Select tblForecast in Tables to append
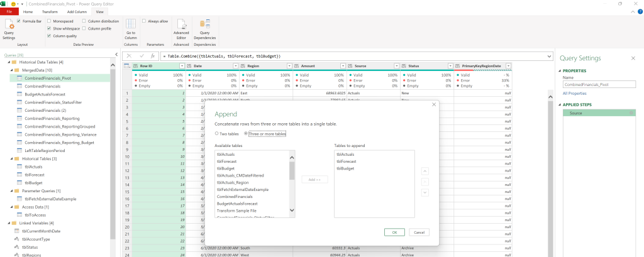The height and width of the screenshot is (257, 644). pyautogui.click(x=346, y=161)
